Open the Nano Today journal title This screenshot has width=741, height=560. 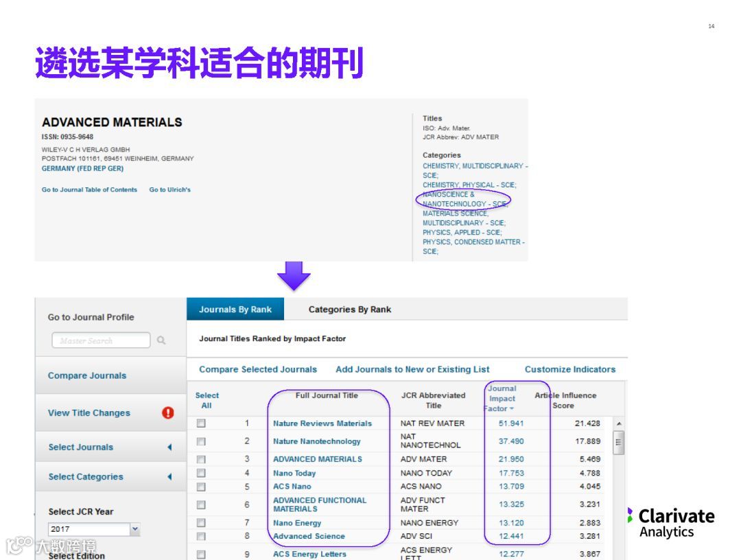point(294,473)
